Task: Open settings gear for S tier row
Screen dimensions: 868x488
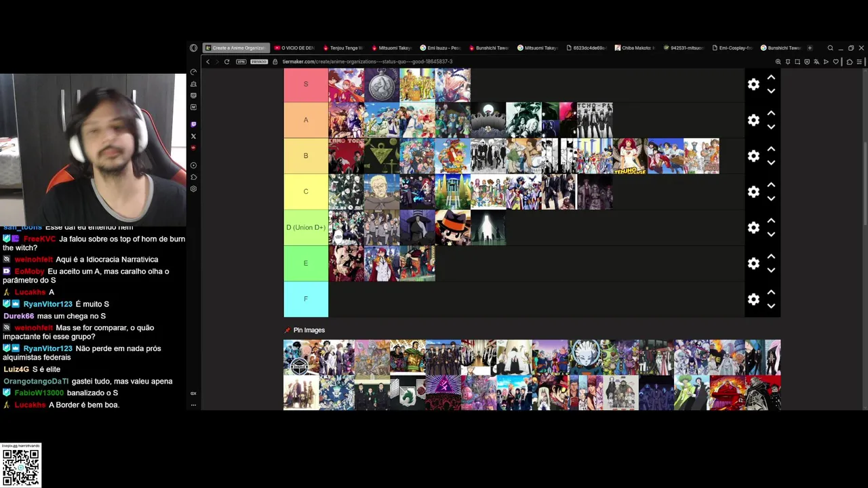Action: click(753, 85)
